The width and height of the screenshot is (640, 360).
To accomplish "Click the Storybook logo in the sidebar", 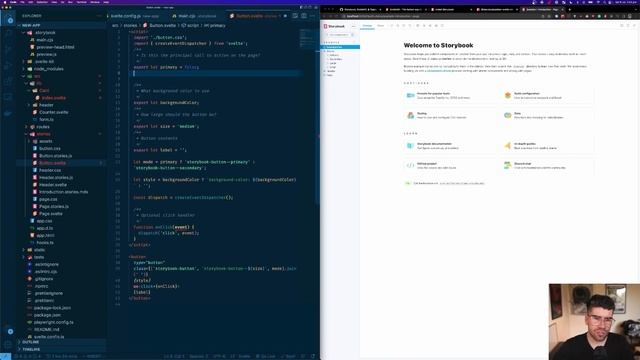I will click(x=334, y=26).
